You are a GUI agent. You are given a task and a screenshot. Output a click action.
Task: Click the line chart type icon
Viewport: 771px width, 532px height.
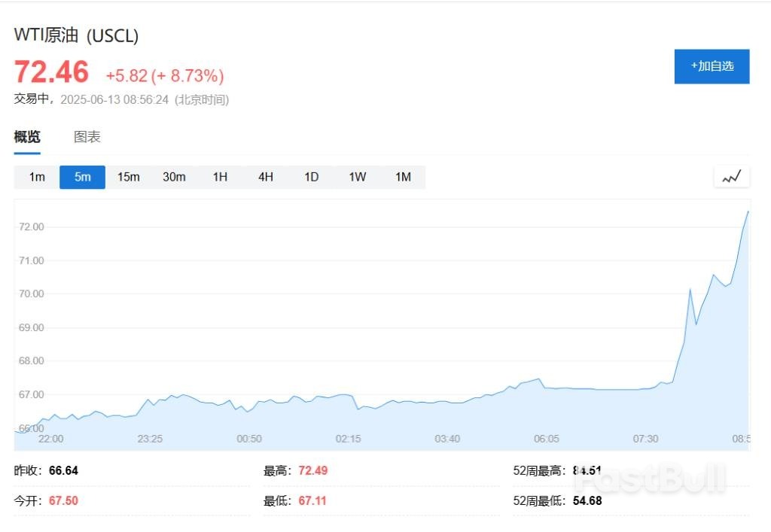click(731, 178)
